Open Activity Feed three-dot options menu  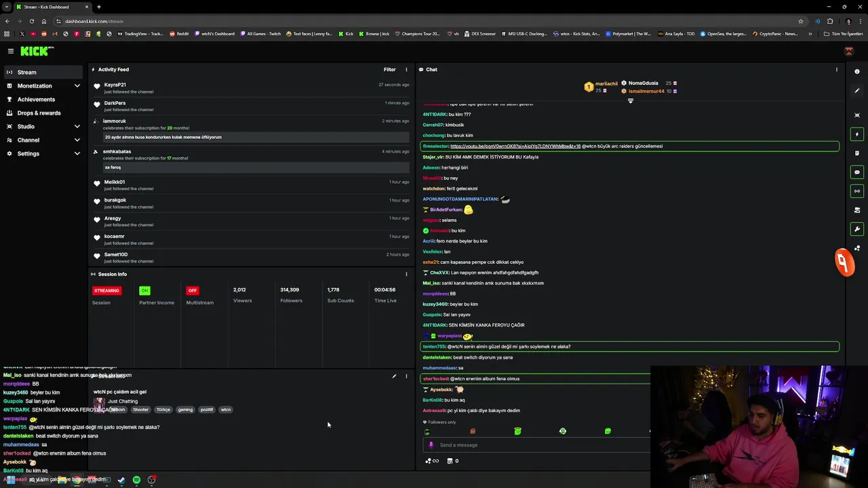(406, 69)
